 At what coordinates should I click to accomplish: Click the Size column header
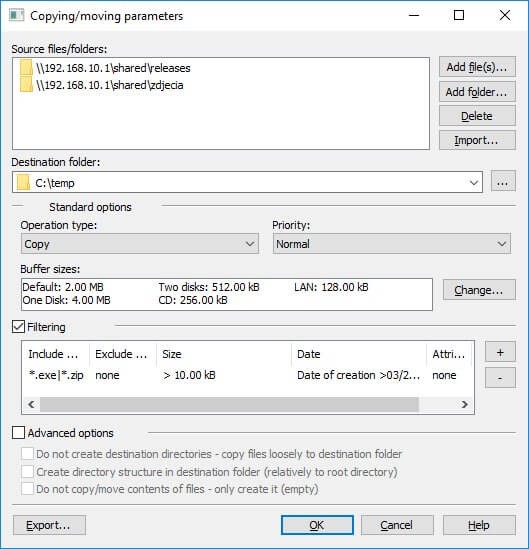point(224,354)
